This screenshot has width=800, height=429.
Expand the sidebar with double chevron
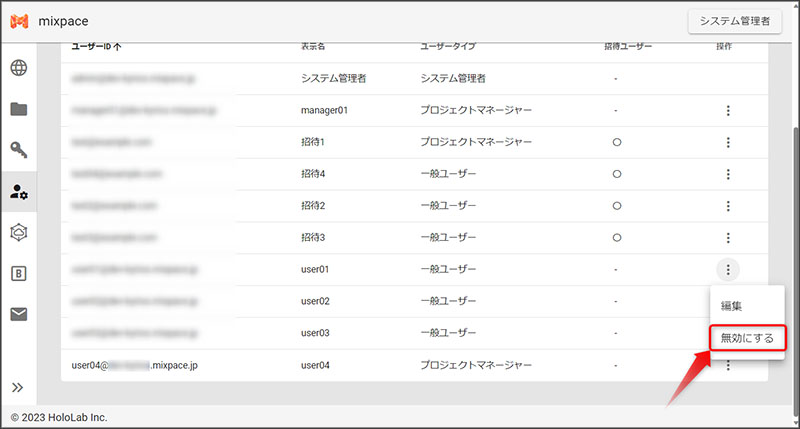[18, 388]
